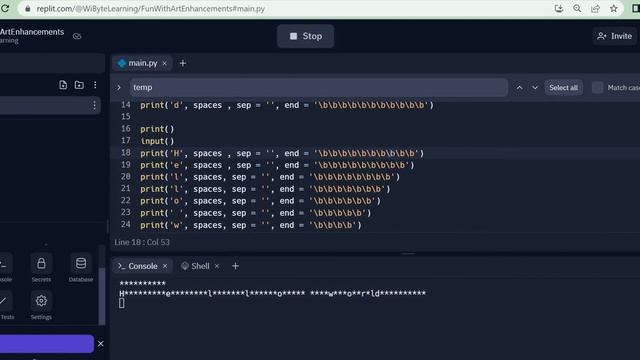Dismiss the purple banner with X

[x=101, y=344]
